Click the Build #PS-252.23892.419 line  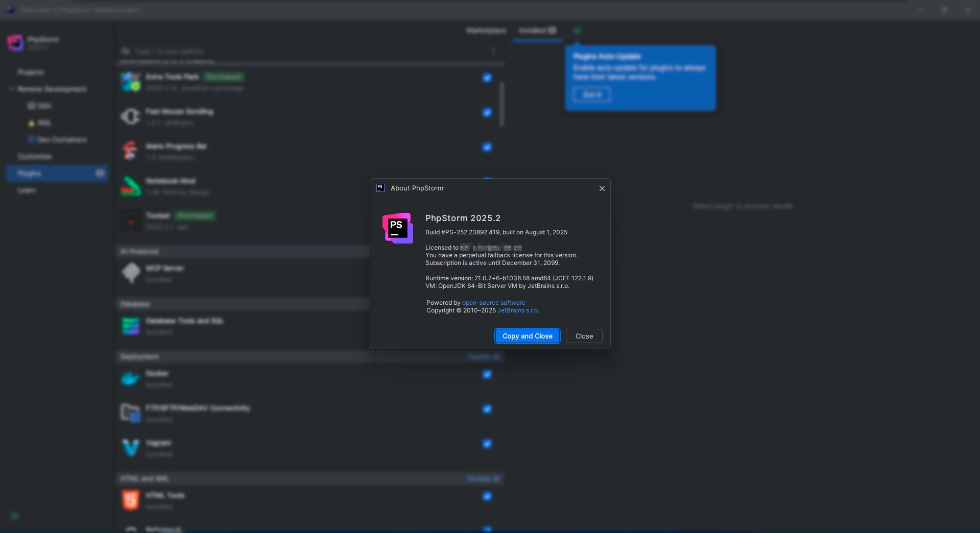(x=496, y=232)
